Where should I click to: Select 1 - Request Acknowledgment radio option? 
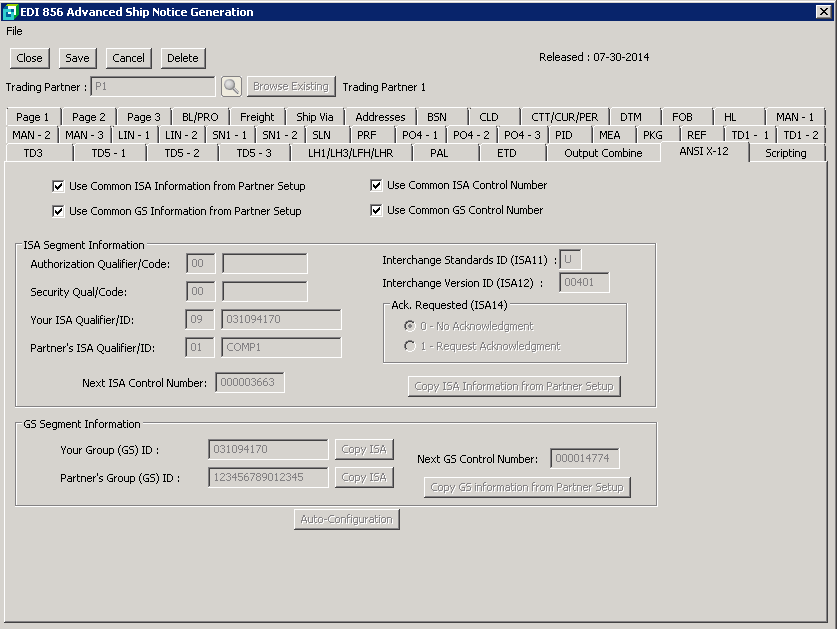(409, 346)
